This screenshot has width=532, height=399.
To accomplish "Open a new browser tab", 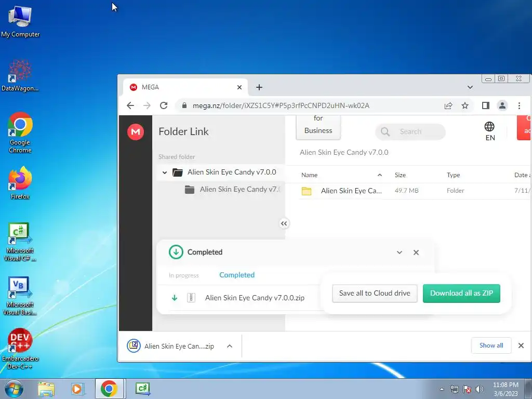I will point(259,87).
